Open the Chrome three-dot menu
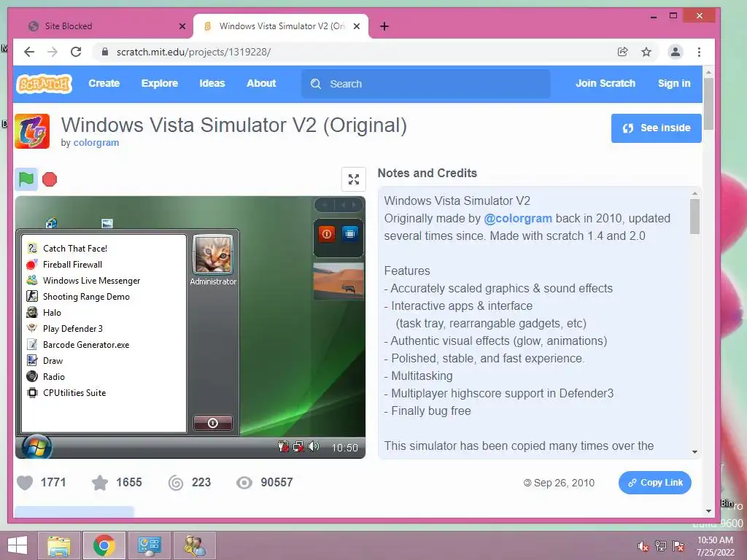The height and width of the screenshot is (560, 747). (699, 52)
